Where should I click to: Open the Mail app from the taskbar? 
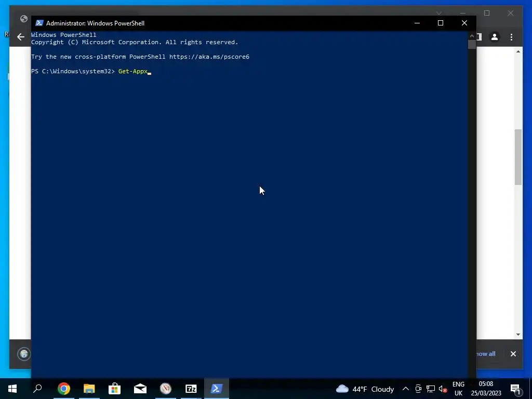[140, 389]
